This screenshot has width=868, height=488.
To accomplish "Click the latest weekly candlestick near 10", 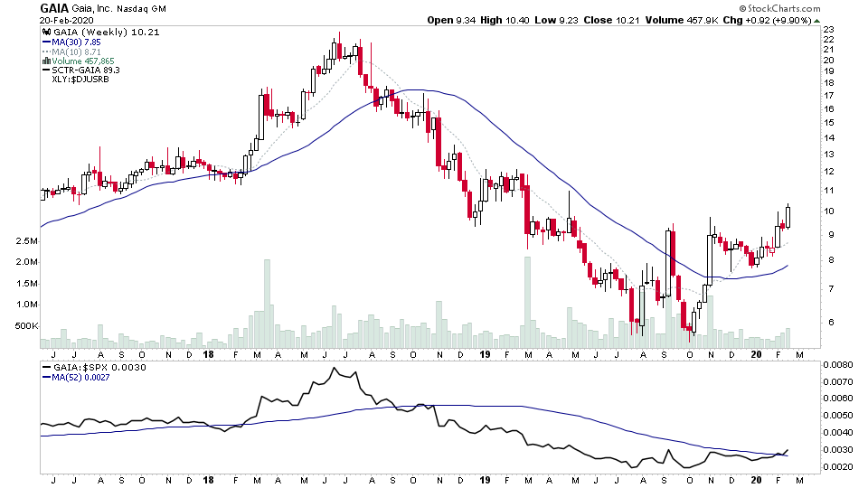I will click(x=788, y=216).
